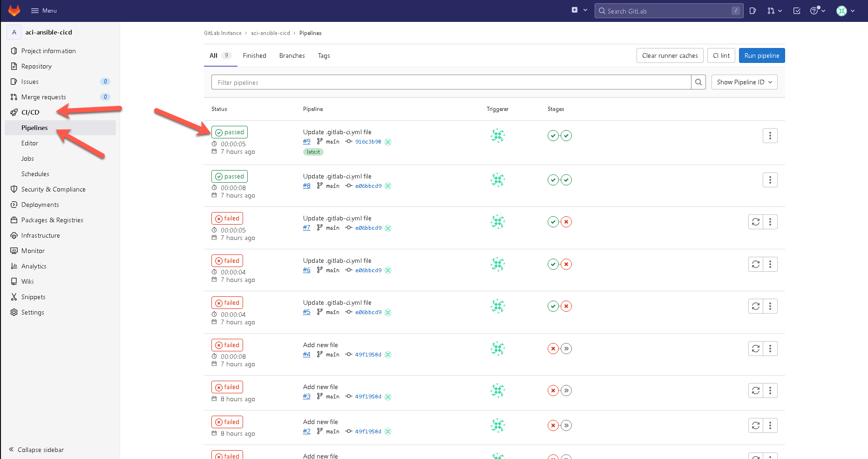Image resolution: width=868 pixels, height=459 pixels.
Task: Focus the Search GitLab field
Action: click(669, 11)
